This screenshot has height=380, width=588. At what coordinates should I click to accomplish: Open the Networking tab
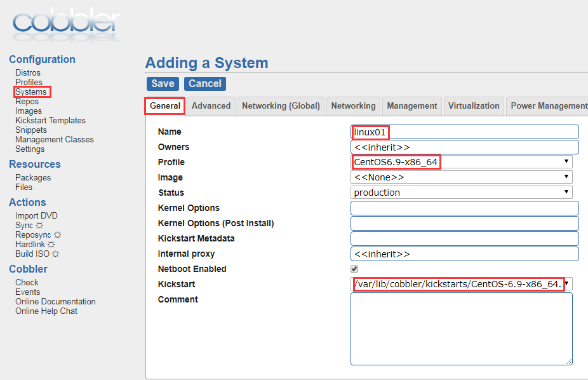click(353, 106)
